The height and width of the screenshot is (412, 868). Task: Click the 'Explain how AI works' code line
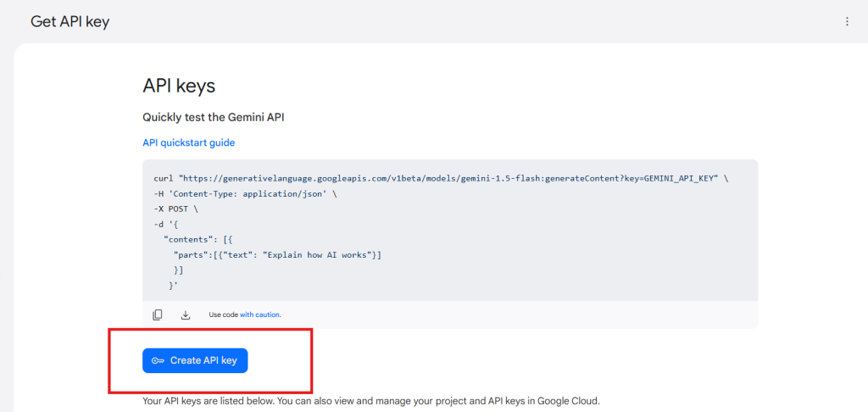[x=277, y=255]
